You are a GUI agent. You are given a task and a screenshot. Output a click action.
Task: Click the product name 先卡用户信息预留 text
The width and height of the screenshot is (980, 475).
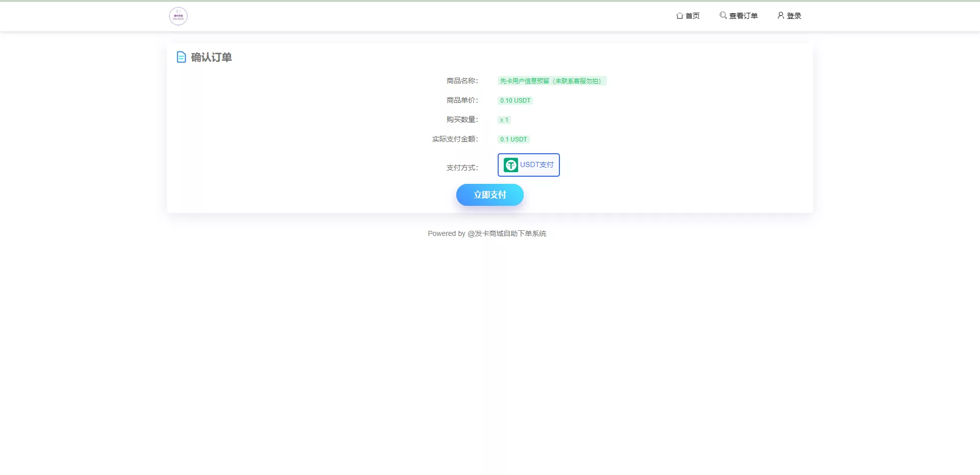[551, 81]
